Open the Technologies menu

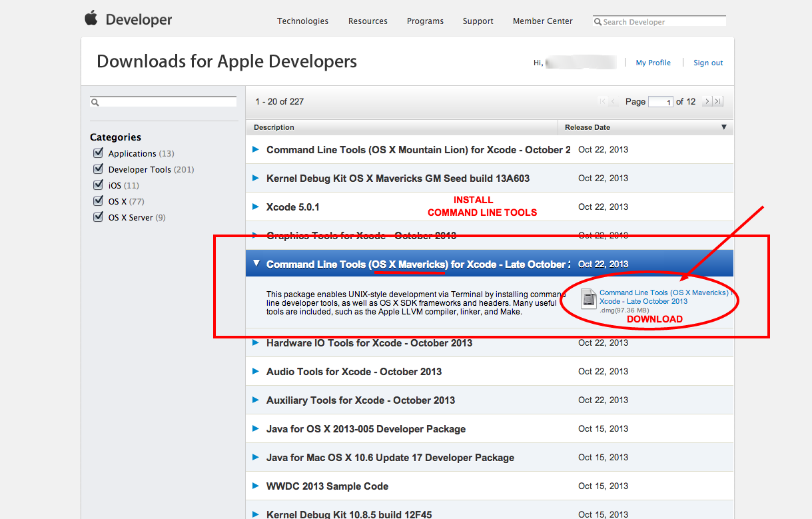coord(302,21)
